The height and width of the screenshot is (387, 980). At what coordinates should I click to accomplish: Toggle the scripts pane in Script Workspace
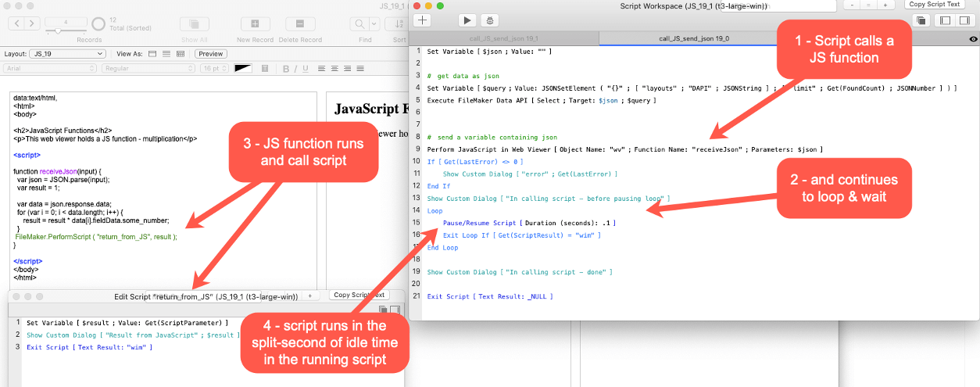tap(945, 20)
